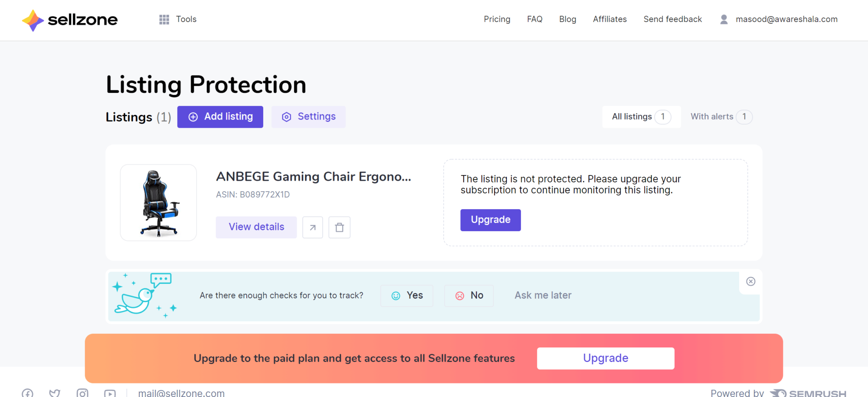This screenshot has width=868, height=397.
Task: Open the Tools grid menu
Action: (x=178, y=19)
